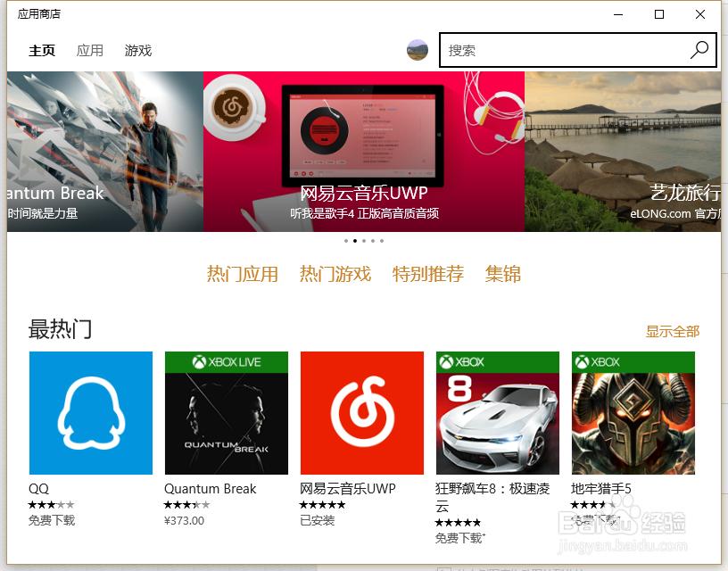Select the third carousel page dot

pos(364,241)
